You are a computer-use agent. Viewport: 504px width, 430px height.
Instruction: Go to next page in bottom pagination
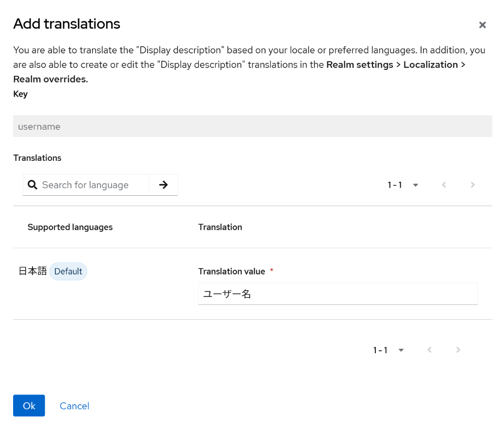458,350
